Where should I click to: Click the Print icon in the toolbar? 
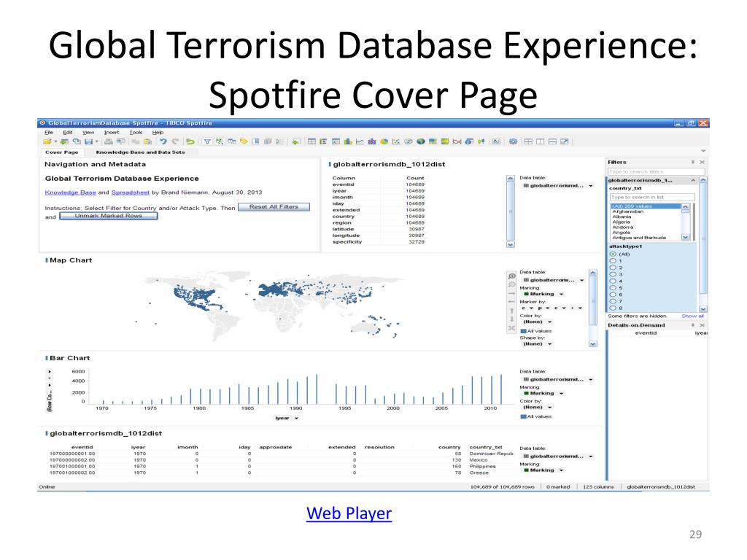click(x=109, y=141)
